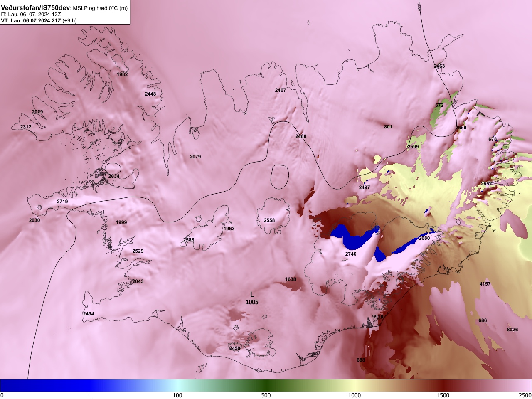Select the map value 688
The height and width of the screenshot is (399, 532).
pyautogui.click(x=361, y=360)
